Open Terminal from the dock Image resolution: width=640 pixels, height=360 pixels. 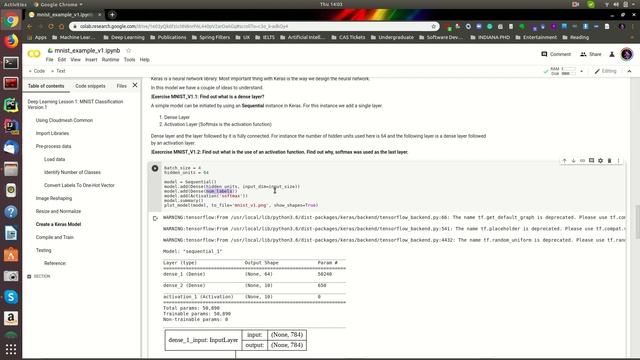click(11, 62)
